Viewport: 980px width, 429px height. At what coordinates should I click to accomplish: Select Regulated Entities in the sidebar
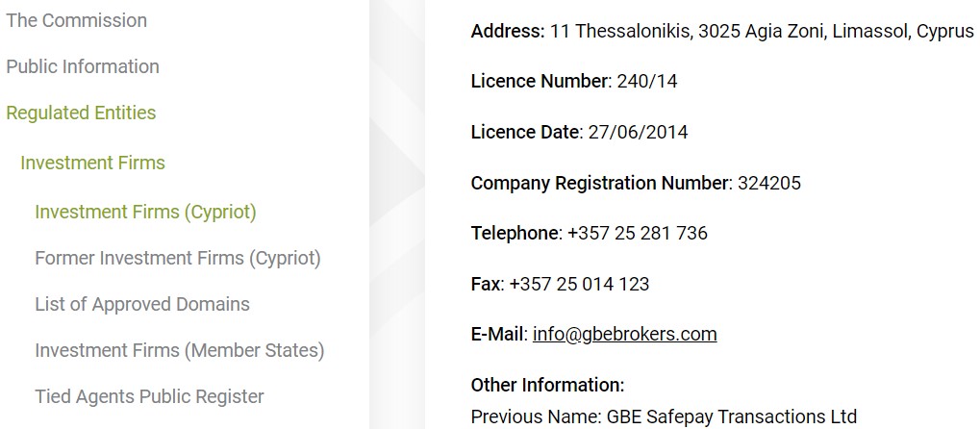(81, 113)
